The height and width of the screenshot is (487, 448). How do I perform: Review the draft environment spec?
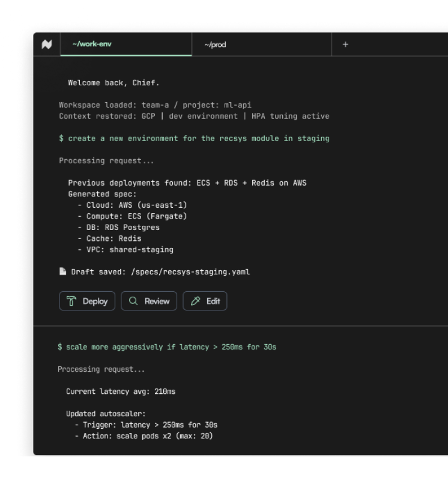pyautogui.click(x=148, y=301)
